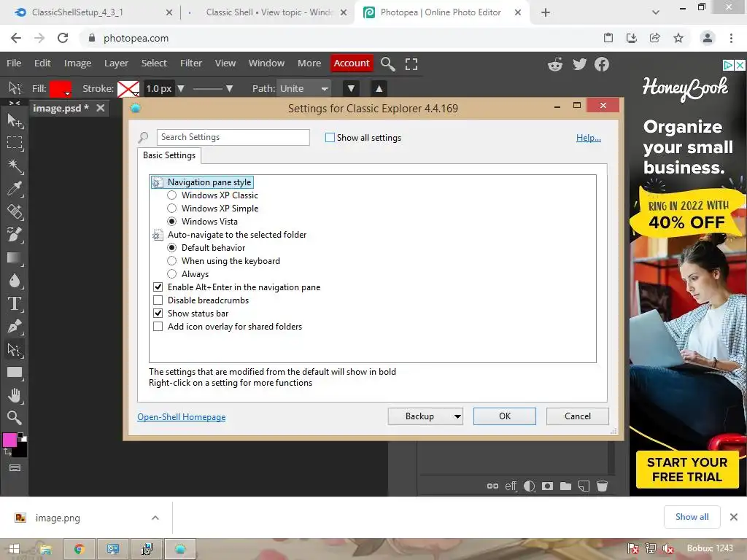Open Photopea Facebook link icon
This screenshot has height=560, width=747.
coord(602,64)
